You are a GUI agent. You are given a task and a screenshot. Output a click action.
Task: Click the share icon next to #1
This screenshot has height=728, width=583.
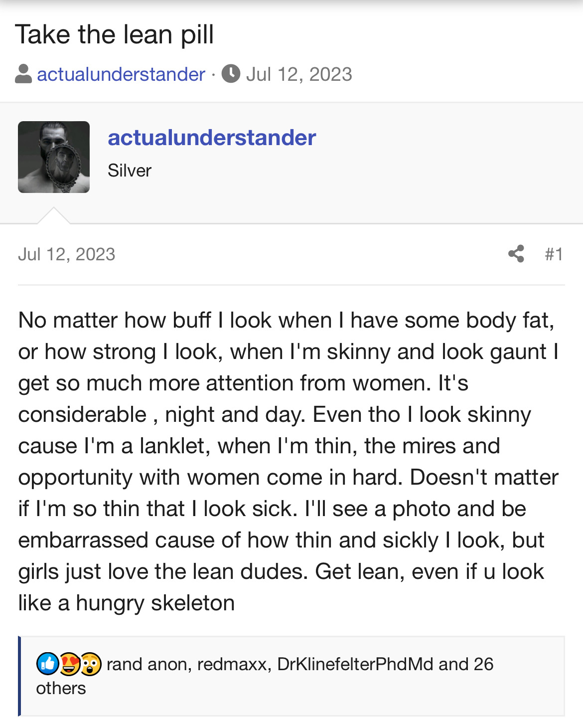(516, 254)
